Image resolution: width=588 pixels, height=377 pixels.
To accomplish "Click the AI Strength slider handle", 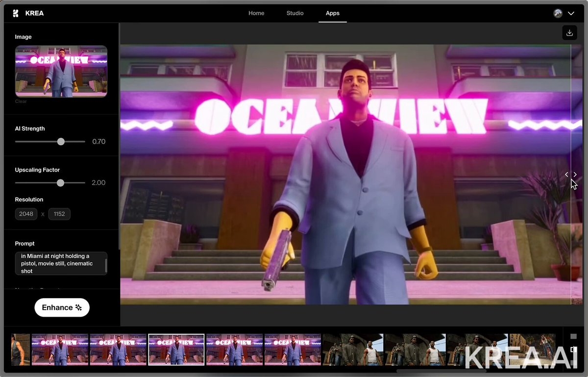I will point(61,142).
